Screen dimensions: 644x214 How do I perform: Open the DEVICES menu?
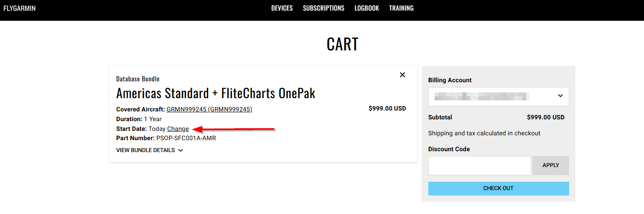tap(282, 8)
